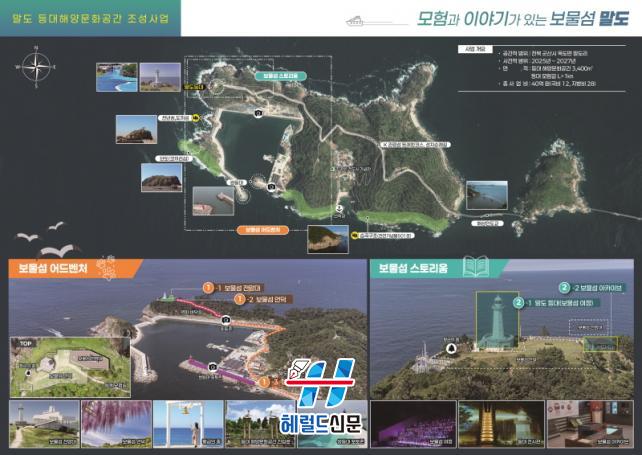642x455 pixels.
Task: Click the 사업 개요 label
Action: click(475, 49)
